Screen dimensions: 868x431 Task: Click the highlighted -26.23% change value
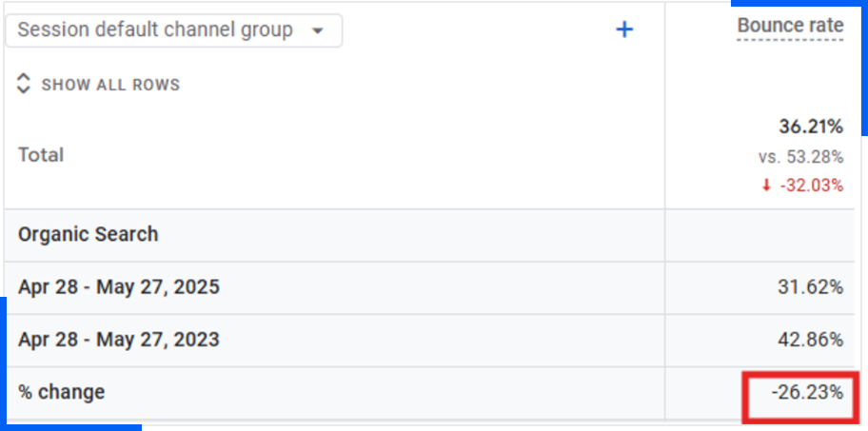tap(807, 392)
